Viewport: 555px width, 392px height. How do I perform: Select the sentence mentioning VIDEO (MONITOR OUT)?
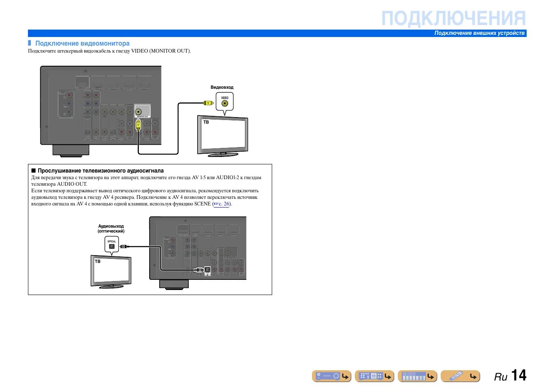click(x=109, y=51)
